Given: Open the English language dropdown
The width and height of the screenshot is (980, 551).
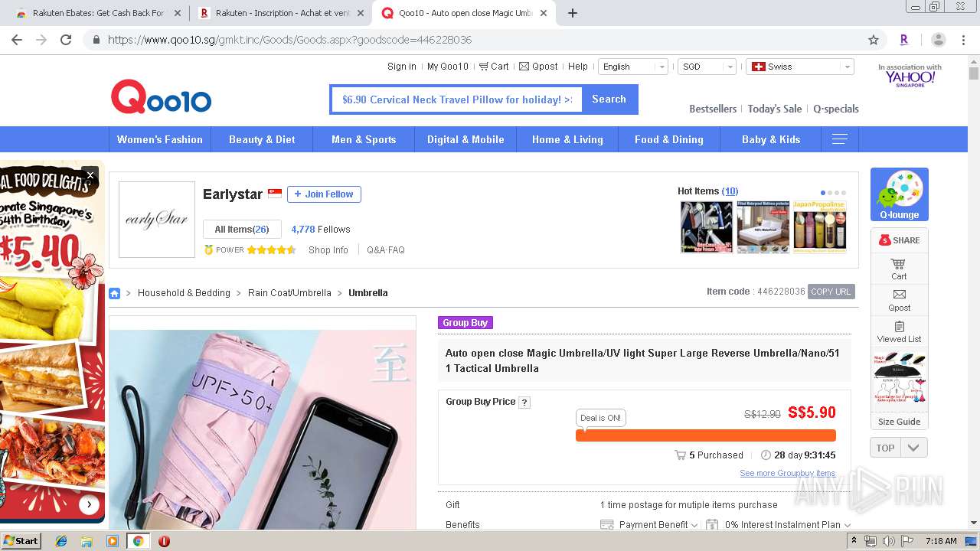Looking at the screenshot, I should click(x=633, y=67).
